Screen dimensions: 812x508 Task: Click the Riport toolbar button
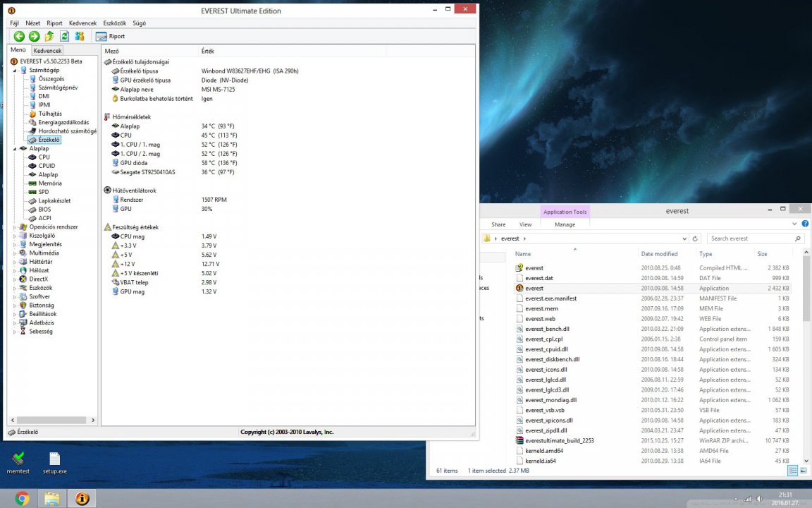(x=111, y=36)
